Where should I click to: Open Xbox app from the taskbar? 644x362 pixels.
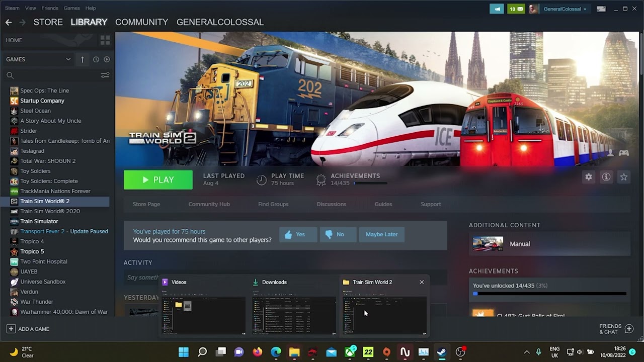tap(350, 352)
